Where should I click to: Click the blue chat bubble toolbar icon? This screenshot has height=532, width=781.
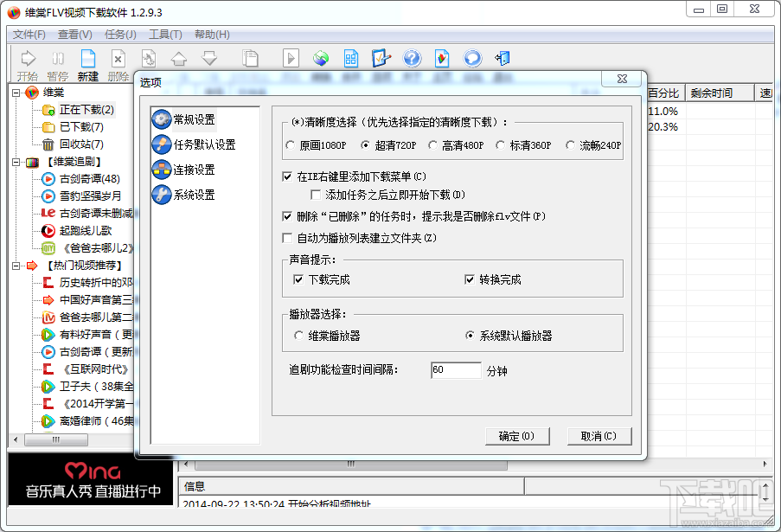coord(472,58)
